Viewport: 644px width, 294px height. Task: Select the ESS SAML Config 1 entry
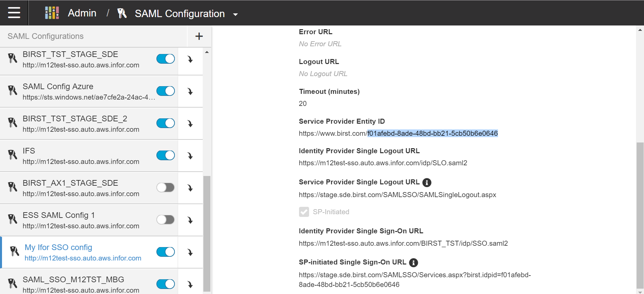point(89,220)
